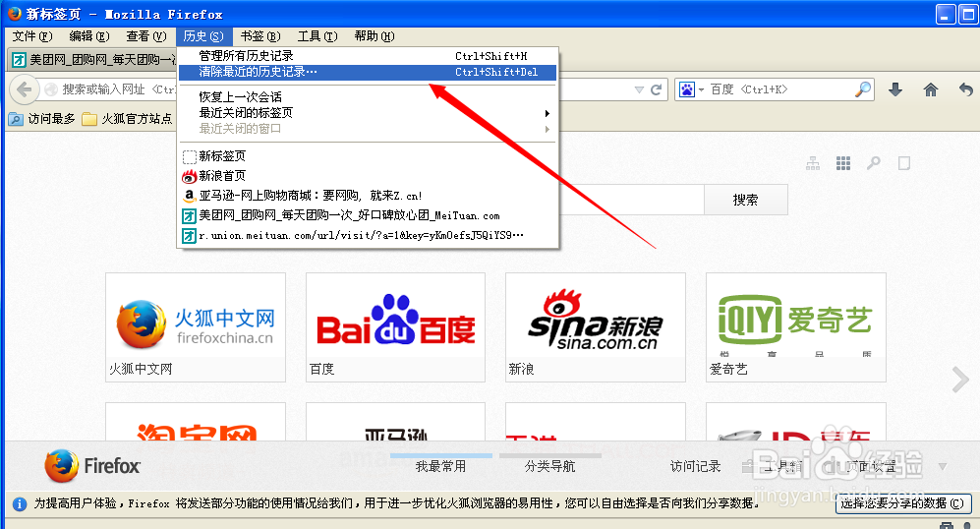Select 管理所有历史记录 menu entry

point(368,56)
